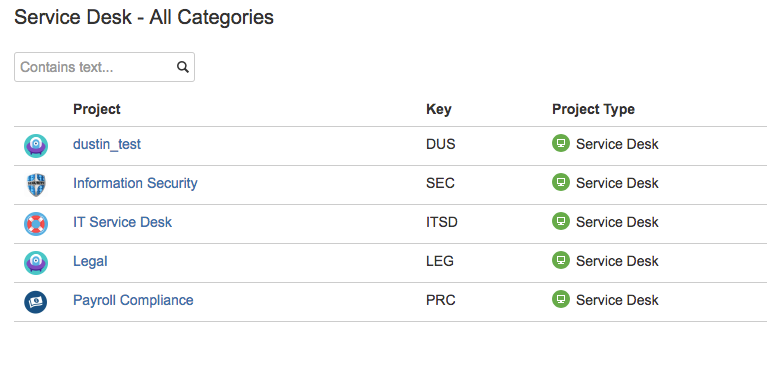Click the Project column header
Image resolution: width=767 pixels, height=391 pixels.
96,109
